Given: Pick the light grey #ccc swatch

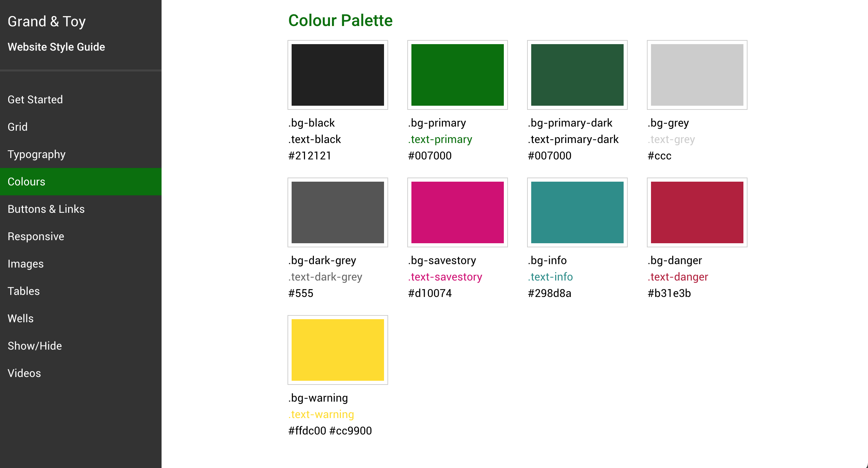Looking at the screenshot, I should pos(697,75).
